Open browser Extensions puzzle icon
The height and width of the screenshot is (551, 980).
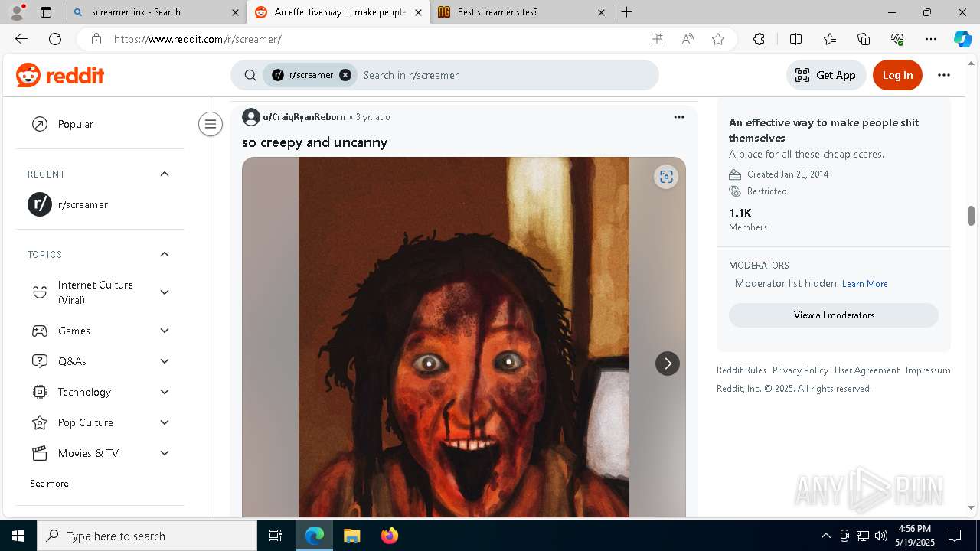click(759, 39)
